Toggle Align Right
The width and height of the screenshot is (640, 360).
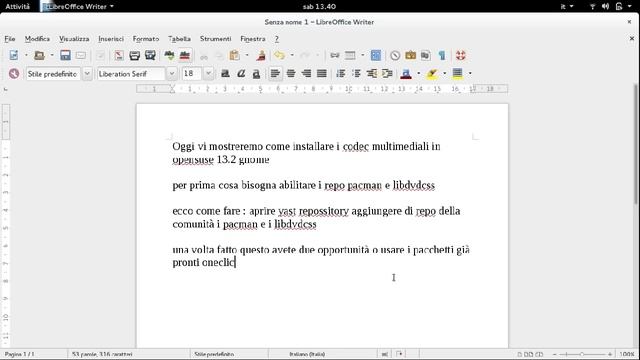[306, 73]
